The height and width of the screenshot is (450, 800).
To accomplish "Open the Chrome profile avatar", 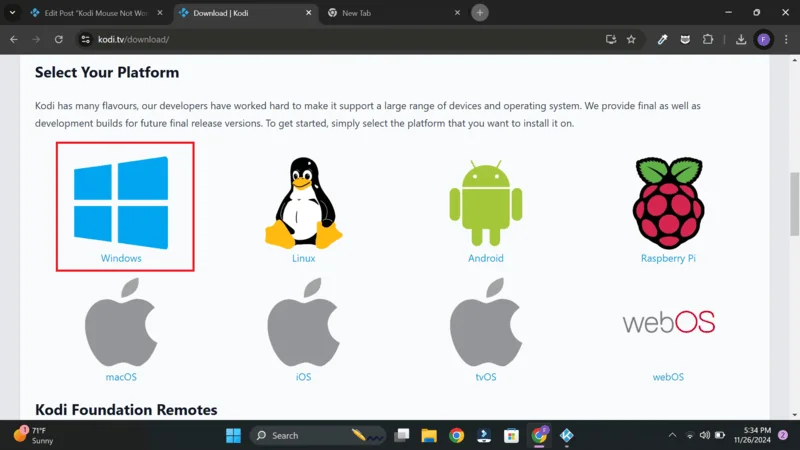I will [763, 39].
